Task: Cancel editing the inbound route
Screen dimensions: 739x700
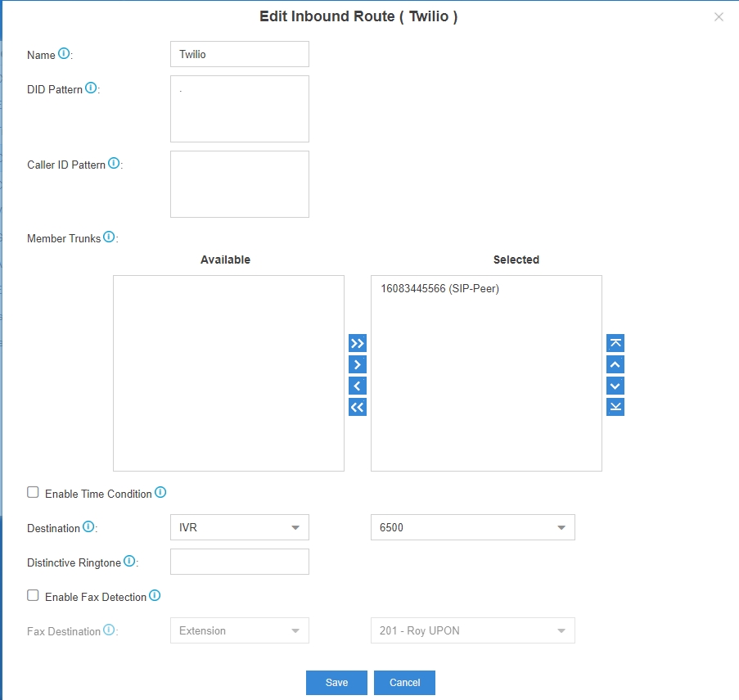Action: pyautogui.click(x=404, y=683)
